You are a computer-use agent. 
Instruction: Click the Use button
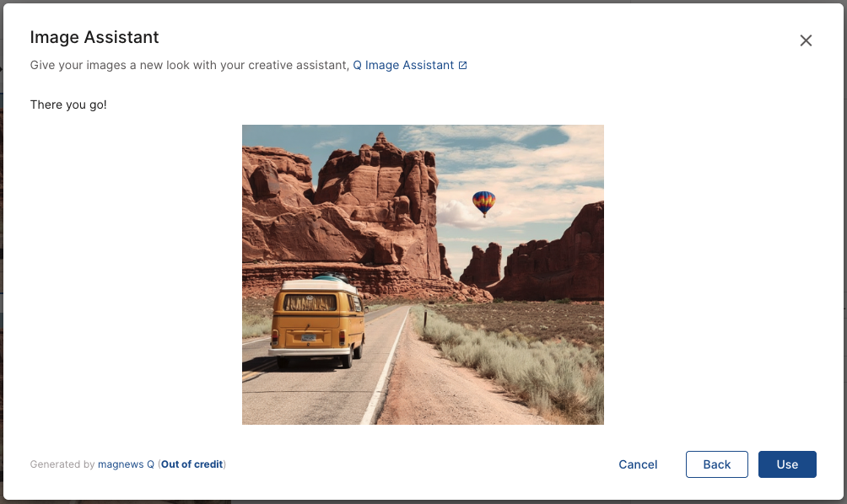point(787,464)
